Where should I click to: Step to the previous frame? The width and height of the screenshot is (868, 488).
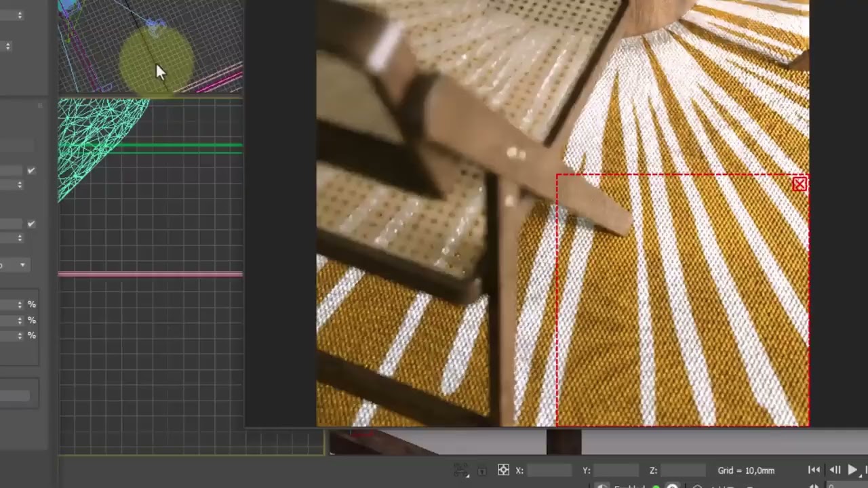(x=835, y=470)
